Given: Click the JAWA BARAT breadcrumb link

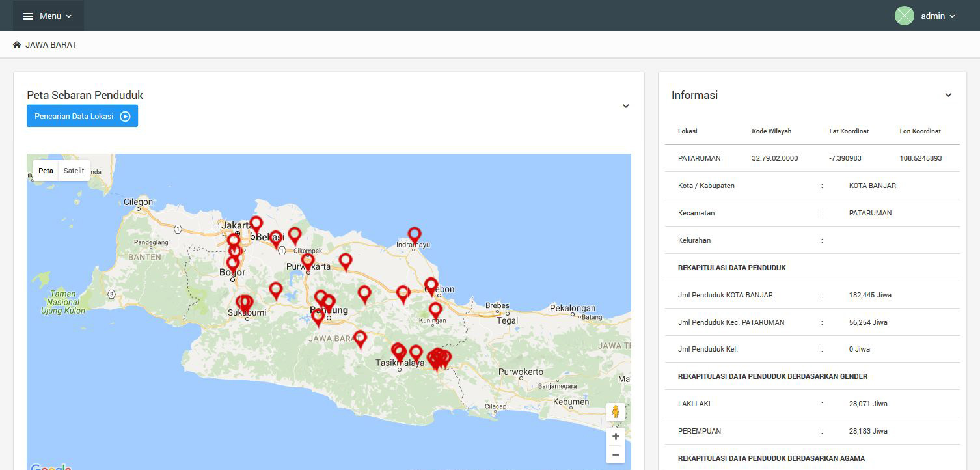Looking at the screenshot, I should coord(51,45).
